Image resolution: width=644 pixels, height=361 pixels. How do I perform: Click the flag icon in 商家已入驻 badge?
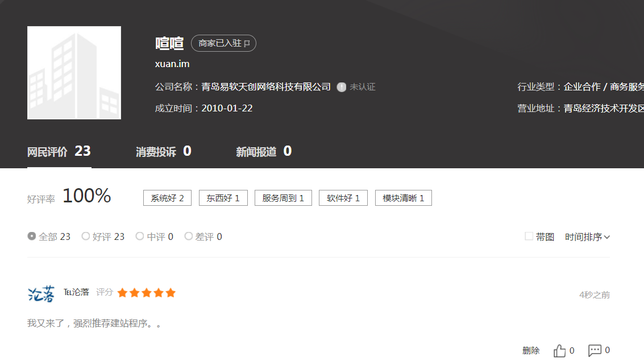point(247,44)
